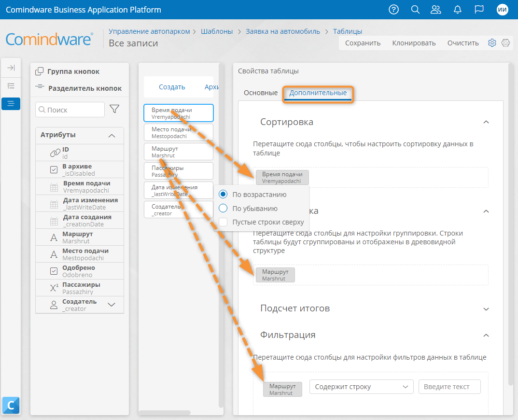Open Таблицы breadcrumb link

pyautogui.click(x=347, y=31)
